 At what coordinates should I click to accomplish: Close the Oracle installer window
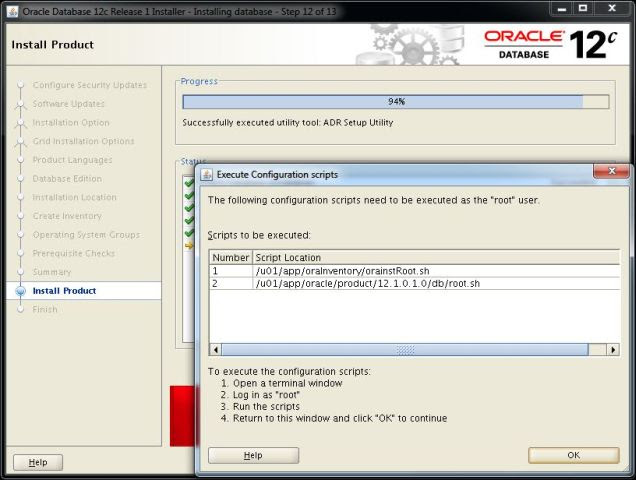tap(612, 9)
